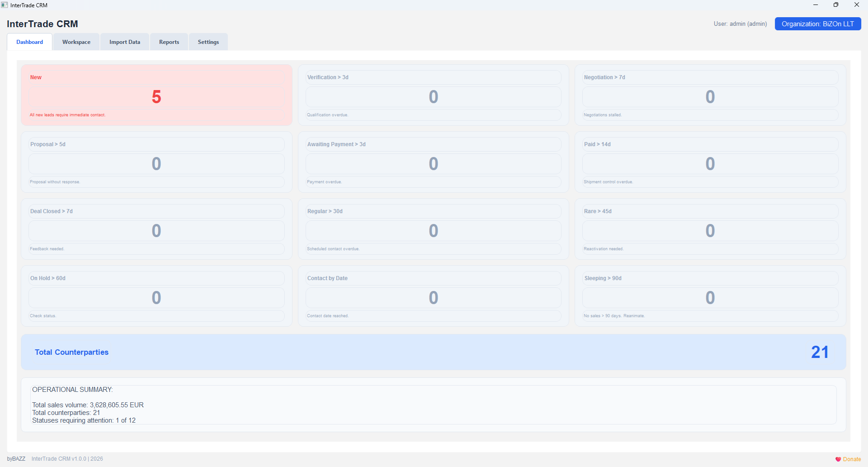Minimize the InterTrade CRM window
Viewport: 868px width, 467px height.
click(x=816, y=5)
